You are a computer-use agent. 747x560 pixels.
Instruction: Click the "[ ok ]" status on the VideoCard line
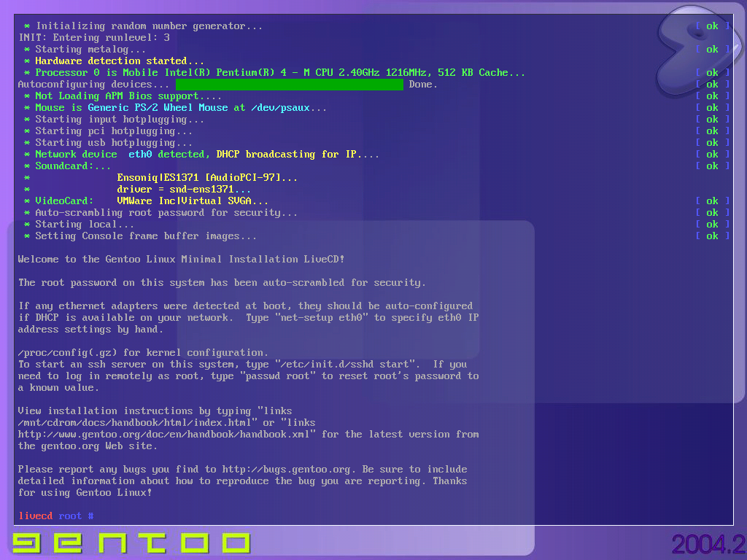712,201
